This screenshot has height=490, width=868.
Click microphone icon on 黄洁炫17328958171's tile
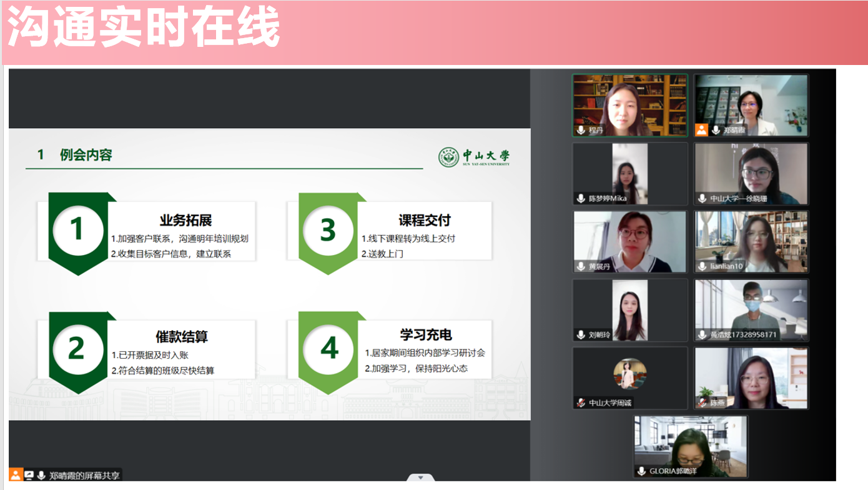click(702, 335)
